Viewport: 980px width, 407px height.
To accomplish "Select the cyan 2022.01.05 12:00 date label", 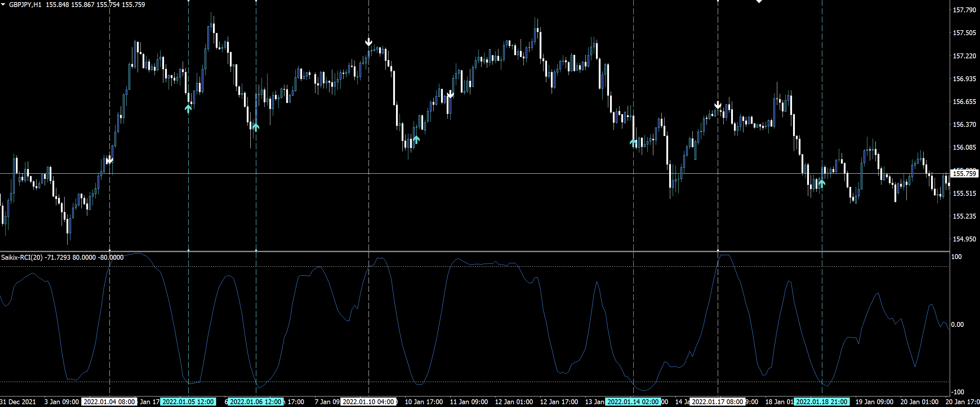I will click(x=188, y=402).
